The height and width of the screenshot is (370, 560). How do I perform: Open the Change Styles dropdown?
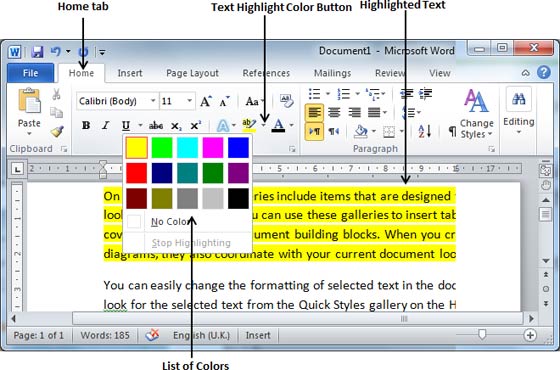476,114
